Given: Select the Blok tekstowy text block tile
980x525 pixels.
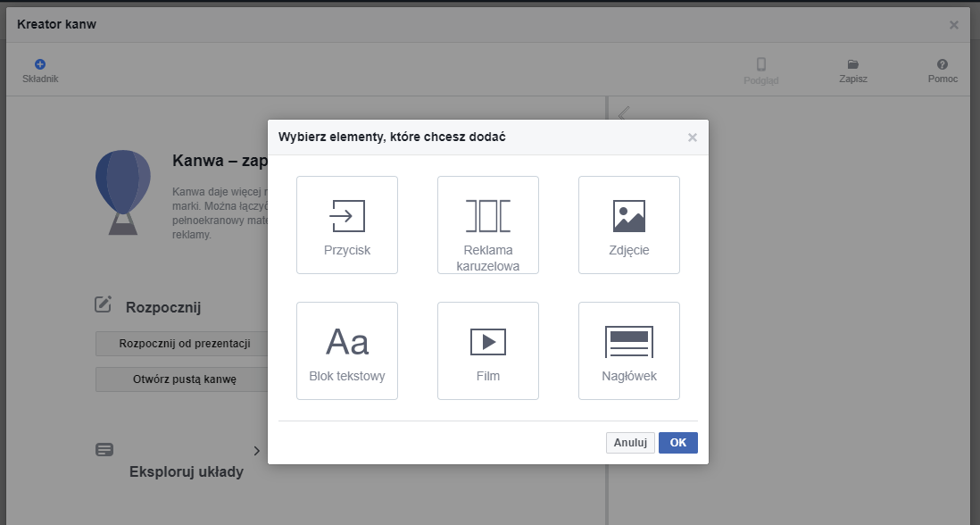Looking at the screenshot, I should 346,351.
